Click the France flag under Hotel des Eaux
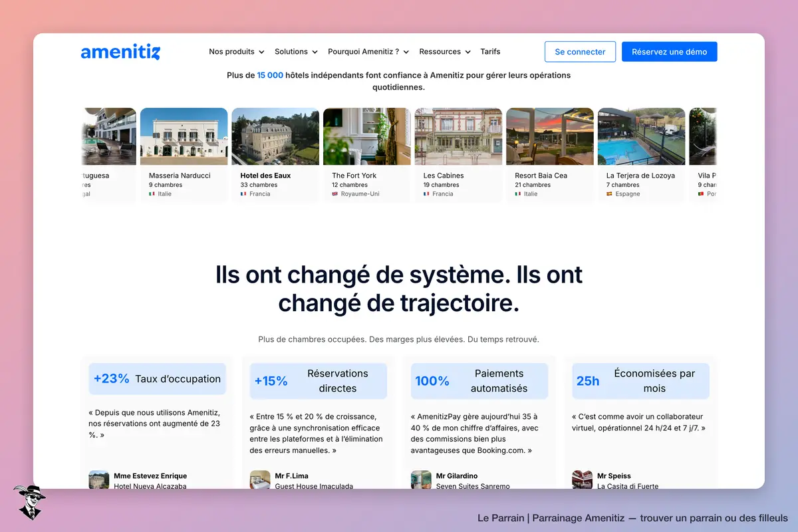This screenshot has width=798, height=532. coord(243,194)
